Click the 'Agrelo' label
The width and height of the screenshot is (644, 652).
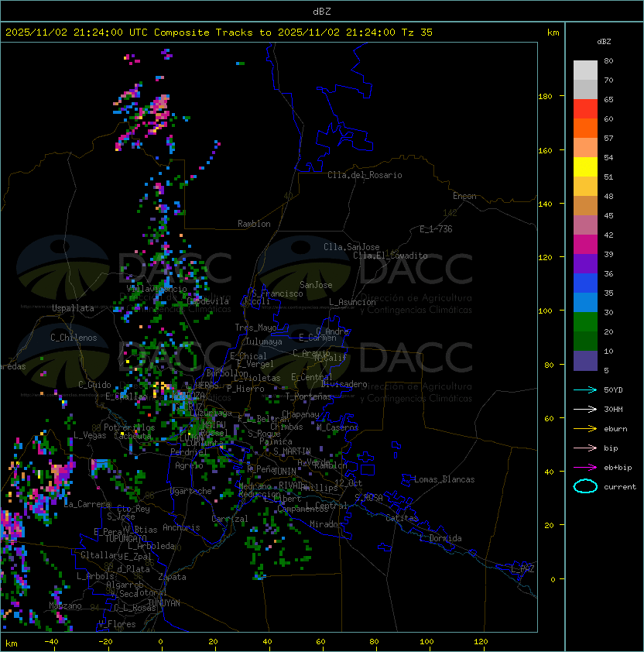[x=189, y=465]
